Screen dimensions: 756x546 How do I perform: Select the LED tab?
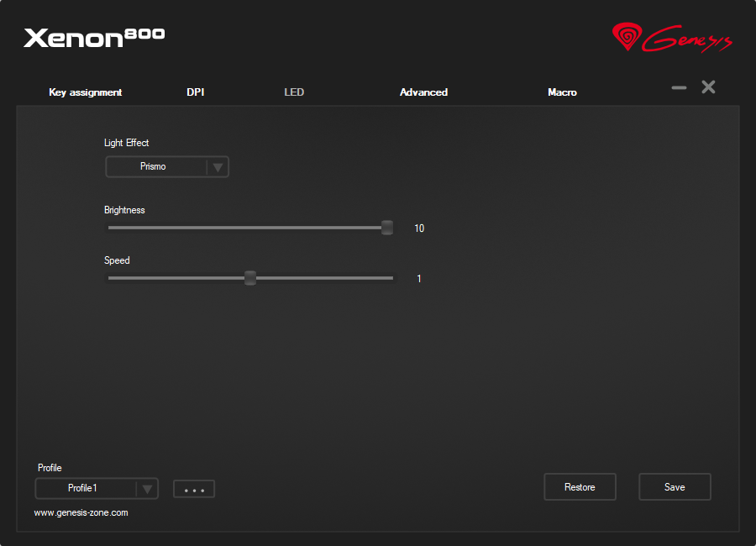(294, 92)
